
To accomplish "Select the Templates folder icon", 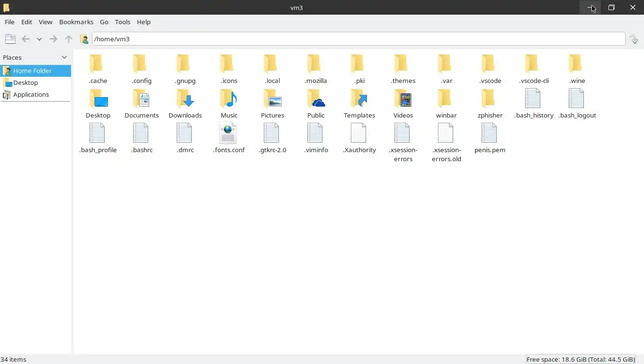I will pos(359,99).
